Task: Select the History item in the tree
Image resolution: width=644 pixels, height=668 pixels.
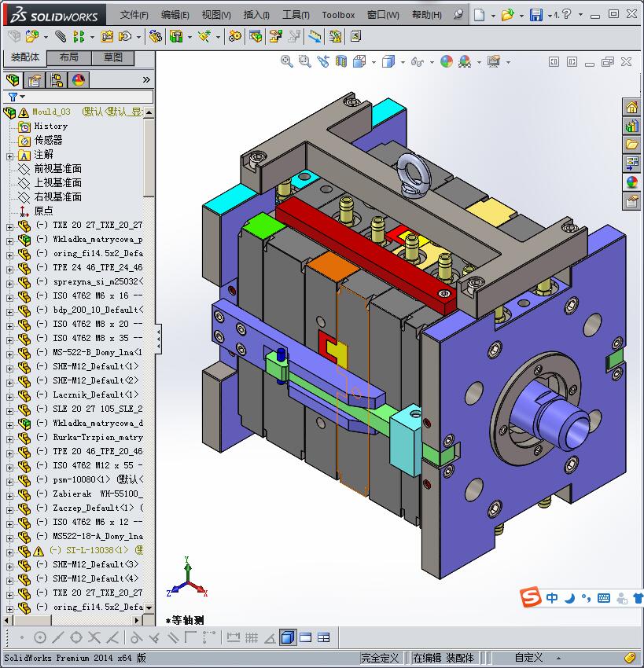Action: tap(50, 126)
